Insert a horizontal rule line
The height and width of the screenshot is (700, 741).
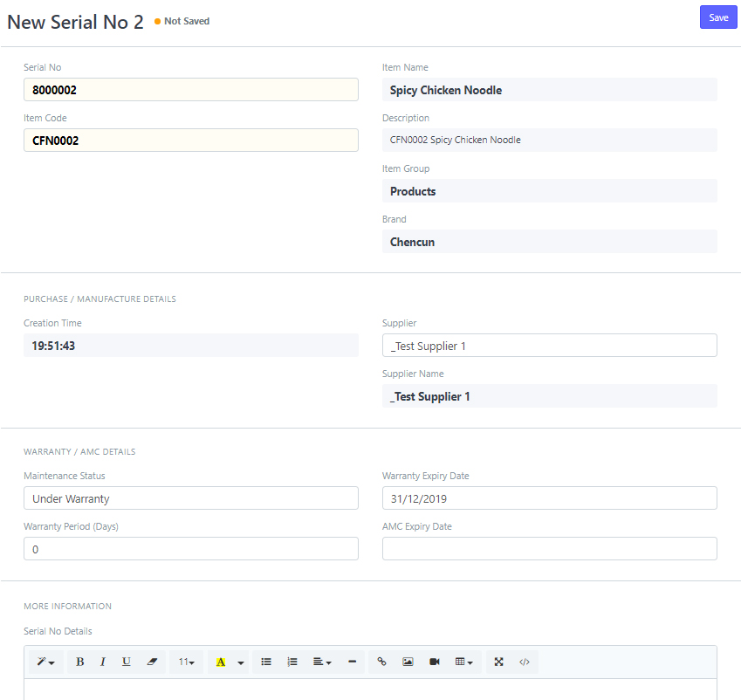352,662
